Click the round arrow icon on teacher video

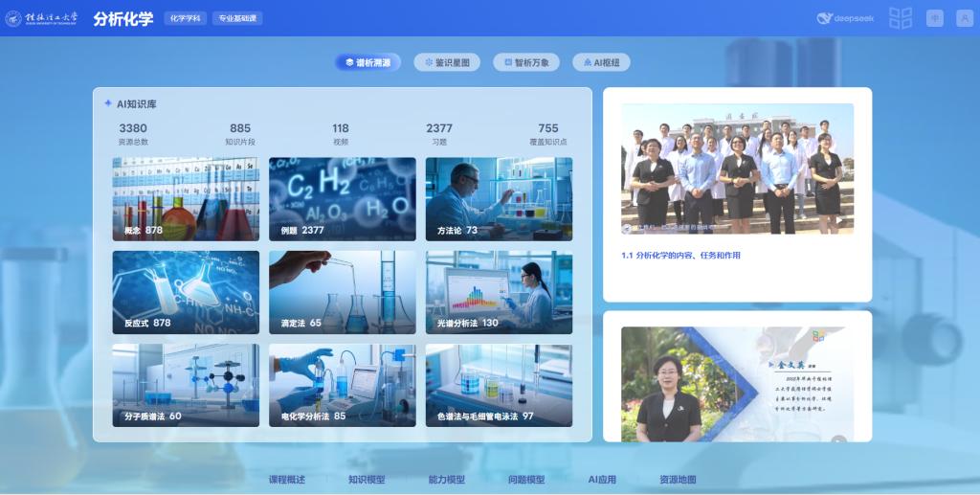tap(837, 440)
